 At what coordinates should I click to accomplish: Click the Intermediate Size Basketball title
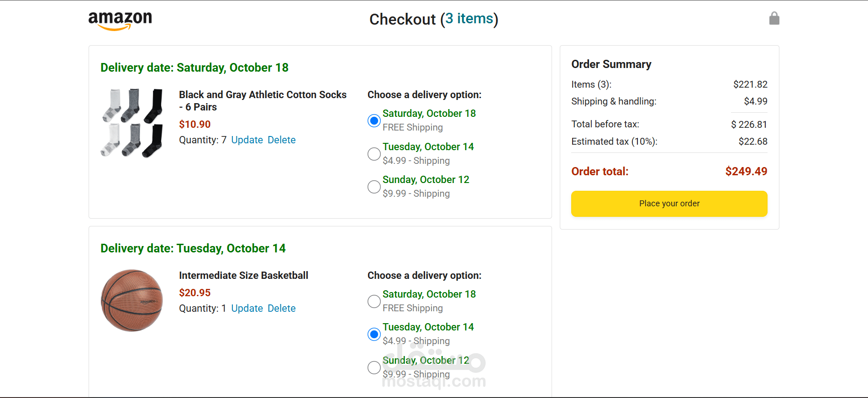pos(243,276)
